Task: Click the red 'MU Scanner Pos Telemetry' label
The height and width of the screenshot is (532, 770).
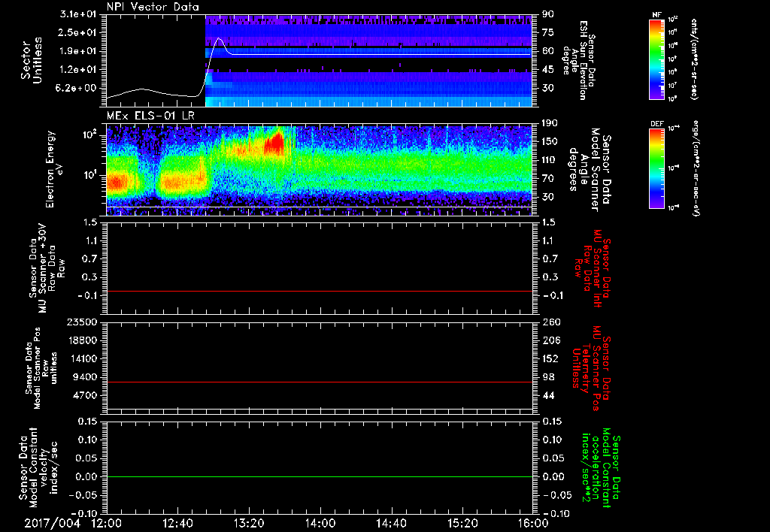Action: pyautogui.click(x=592, y=368)
